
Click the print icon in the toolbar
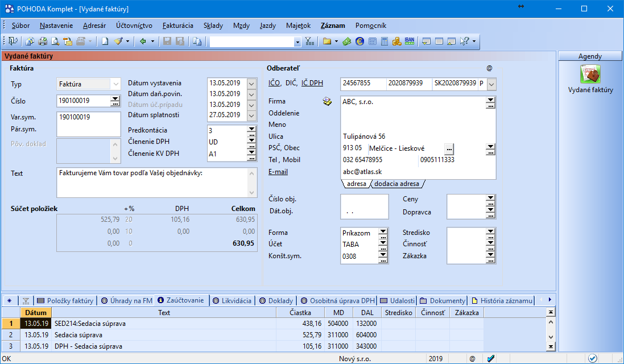(x=43, y=41)
